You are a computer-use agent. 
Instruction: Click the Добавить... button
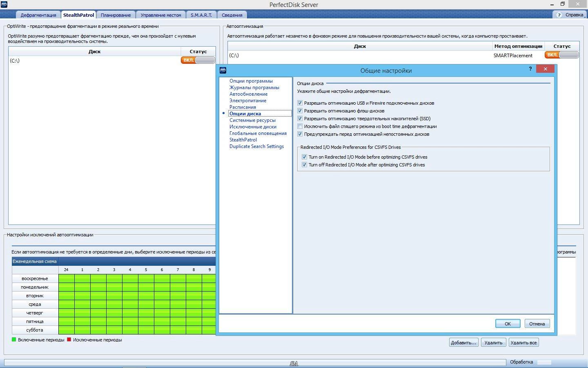pyautogui.click(x=463, y=343)
